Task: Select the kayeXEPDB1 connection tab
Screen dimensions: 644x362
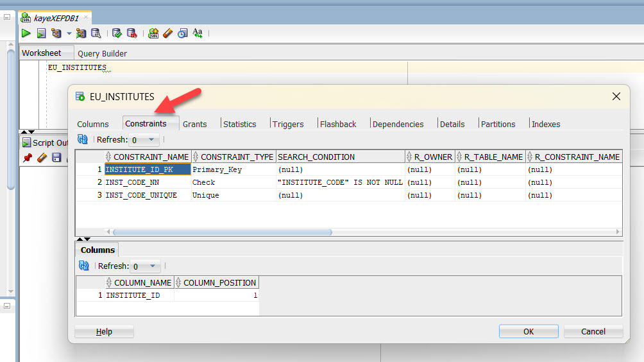Action: (x=55, y=18)
